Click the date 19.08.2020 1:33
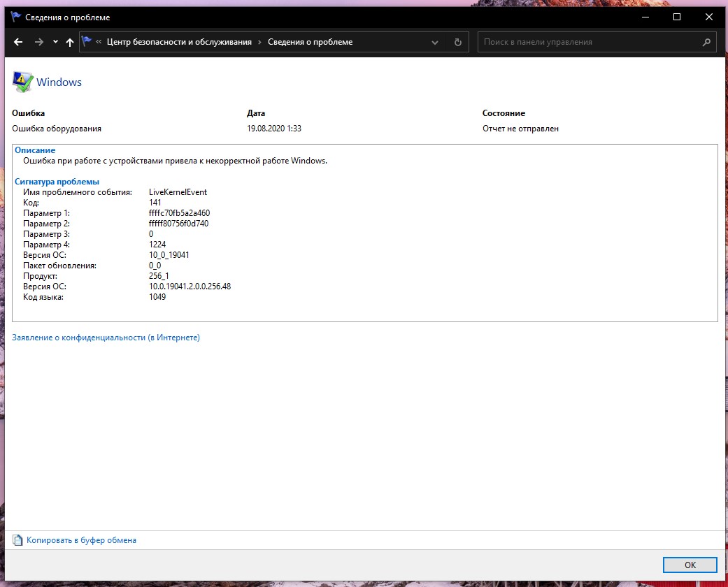 274,129
